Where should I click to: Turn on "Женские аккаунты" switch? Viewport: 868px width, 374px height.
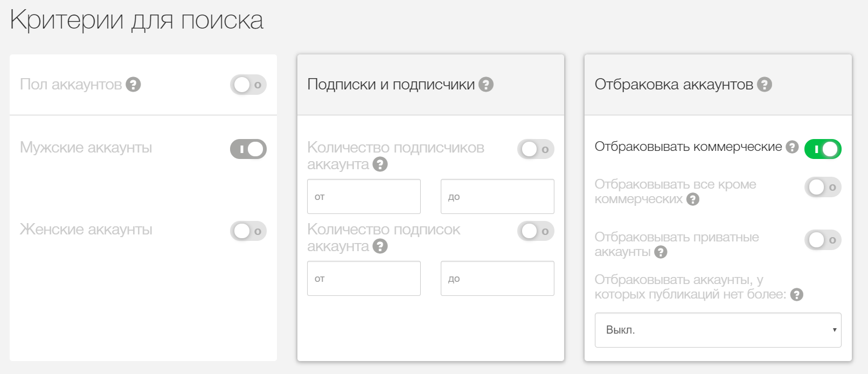248,231
